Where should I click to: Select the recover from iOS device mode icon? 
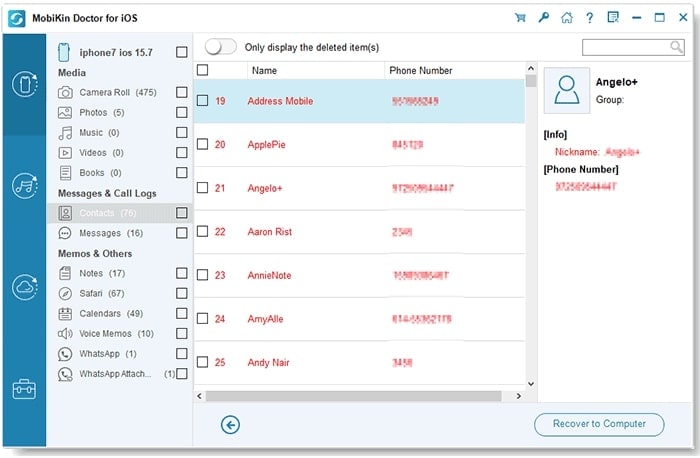pos(25,84)
